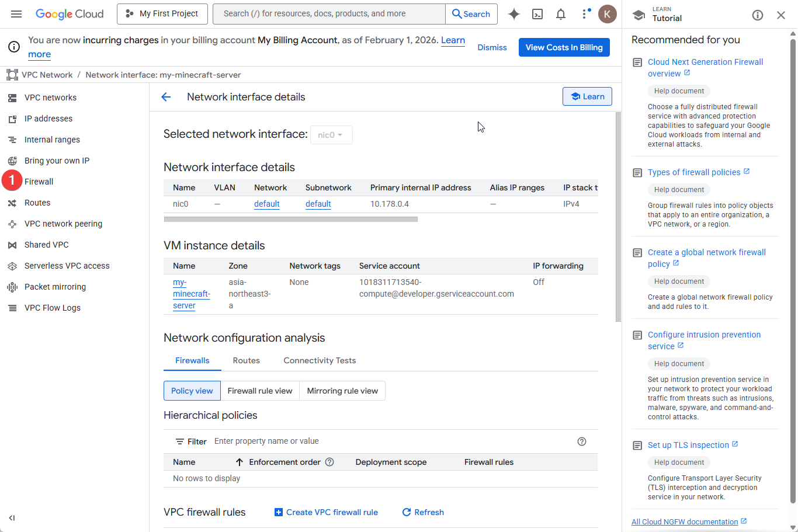Click the Bring your own IP globe icon
The height and width of the screenshot is (532, 798).
point(12,161)
